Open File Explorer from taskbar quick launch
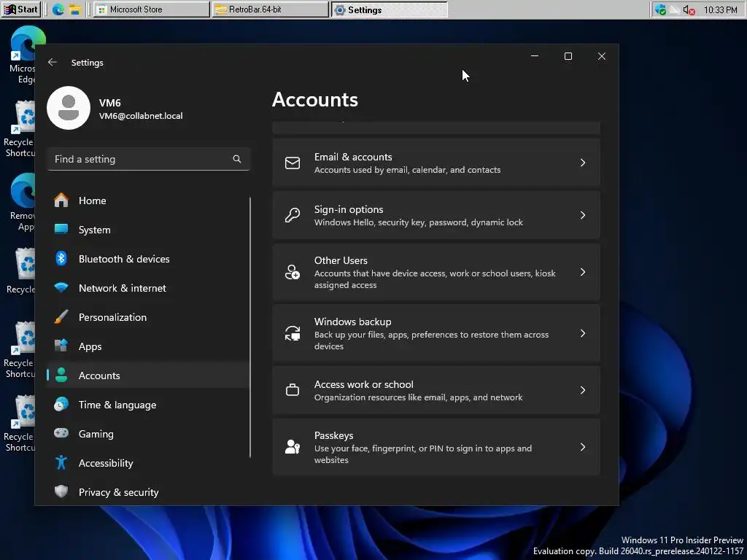 click(75, 9)
